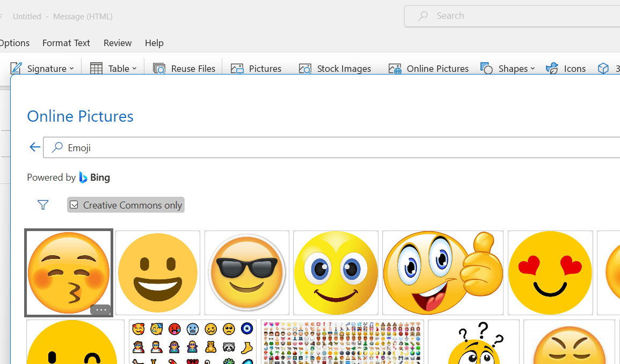The height and width of the screenshot is (364, 620).
Task: Switch to the Review tab
Action: tap(118, 43)
